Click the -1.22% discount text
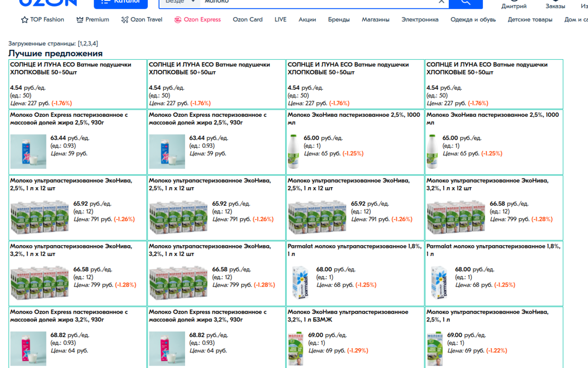 [x=497, y=351]
